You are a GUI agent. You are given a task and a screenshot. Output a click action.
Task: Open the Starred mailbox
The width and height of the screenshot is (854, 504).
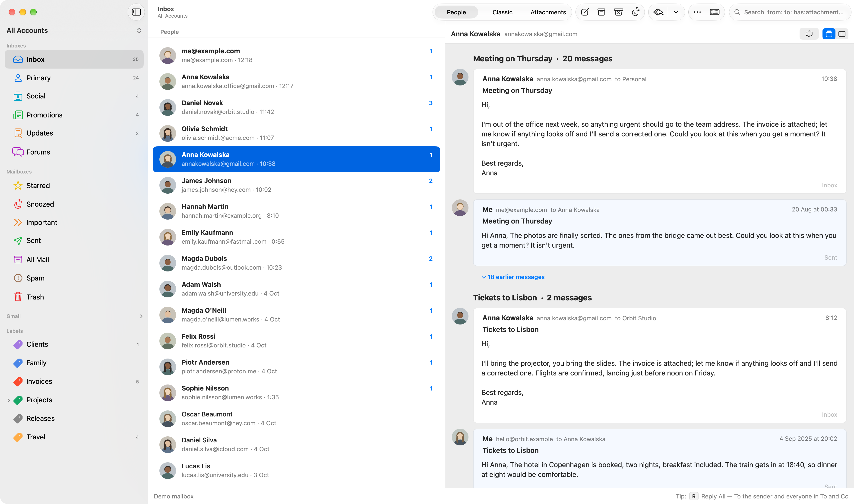[74, 186]
